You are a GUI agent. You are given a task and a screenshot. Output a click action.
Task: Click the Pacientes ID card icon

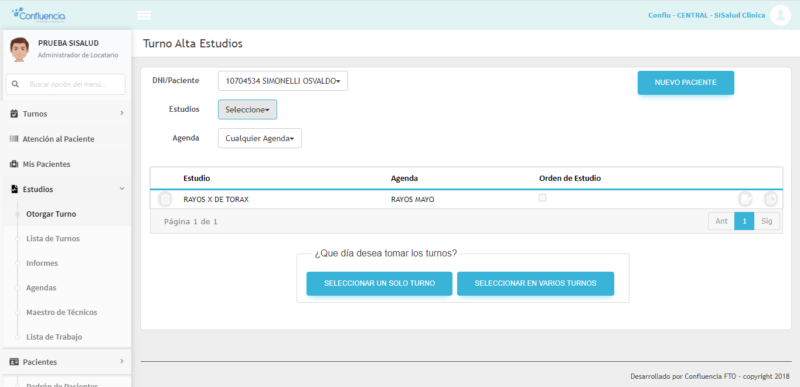(x=14, y=362)
